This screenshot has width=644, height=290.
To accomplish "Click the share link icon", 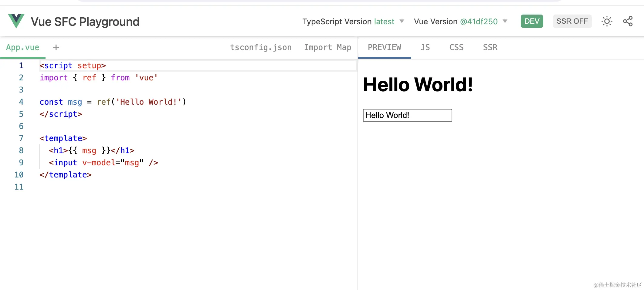I will [x=628, y=21].
